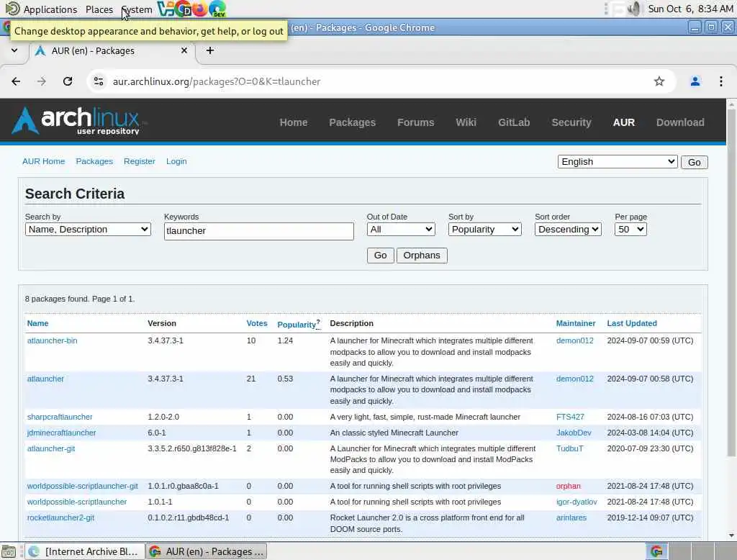Image resolution: width=737 pixels, height=560 pixels.
Task: Open the Chrome profile avatar
Action: [x=695, y=81]
